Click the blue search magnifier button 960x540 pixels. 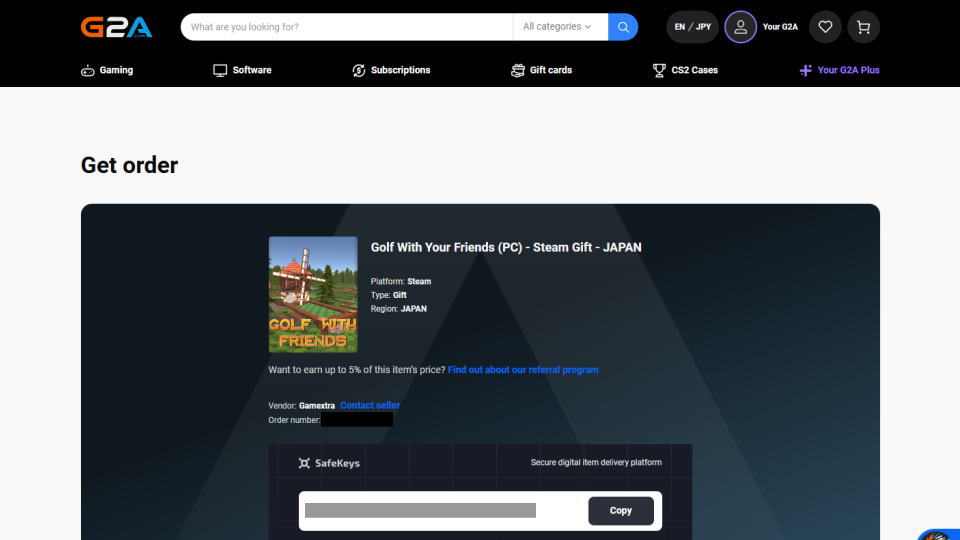(x=623, y=27)
